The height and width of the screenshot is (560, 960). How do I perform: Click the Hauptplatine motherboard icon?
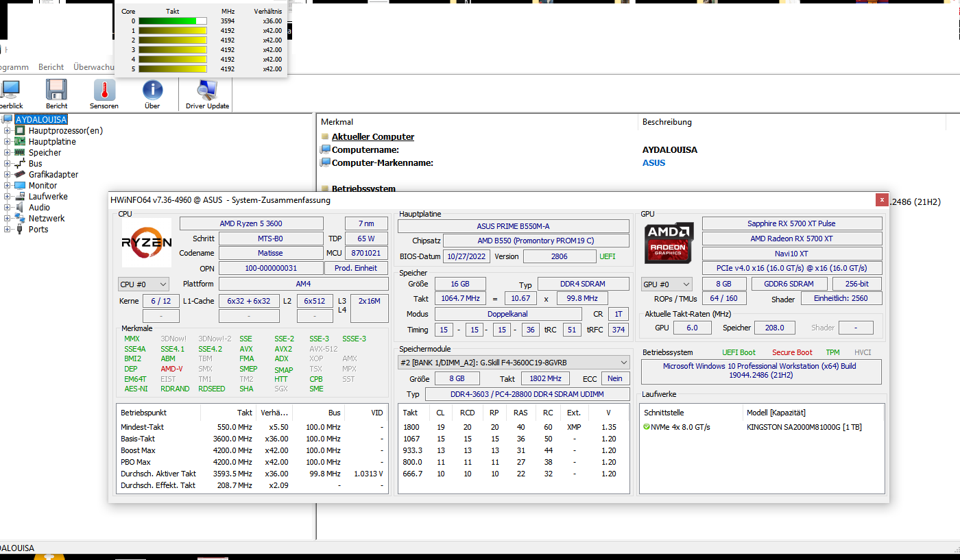[x=21, y=141]
